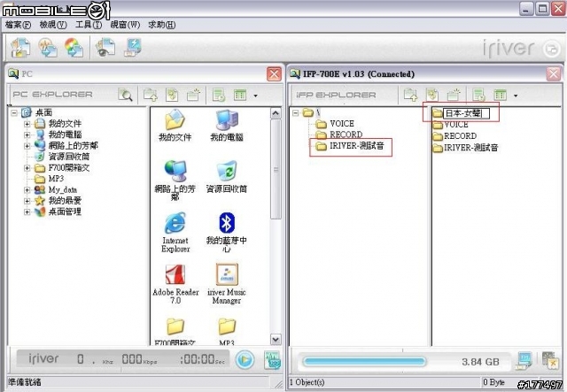Expand 網路上的芳鄰 in PC tree
This screenshot has height=392, width=567.
(x=27, y=146)
